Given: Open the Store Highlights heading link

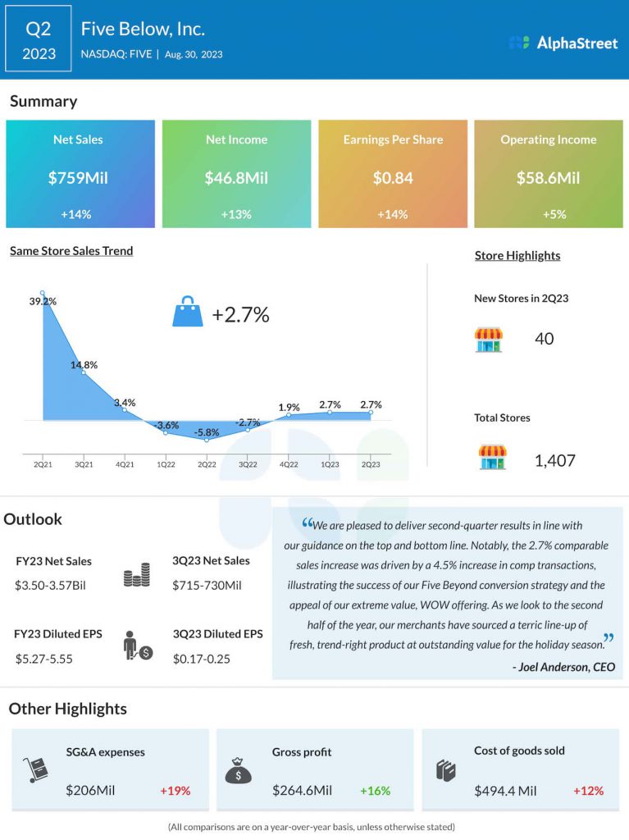Looking at the screenshot, I should (x=517, y=255).
